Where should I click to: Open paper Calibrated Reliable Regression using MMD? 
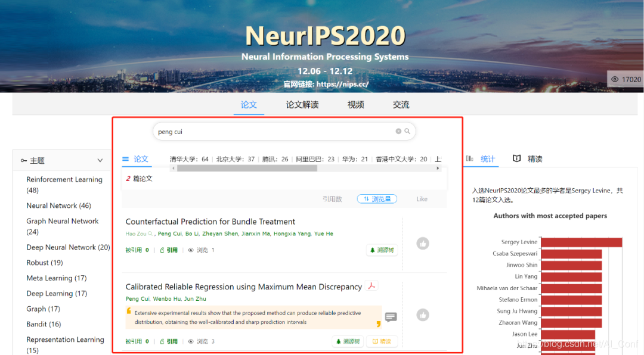click(x=243, y=287)
